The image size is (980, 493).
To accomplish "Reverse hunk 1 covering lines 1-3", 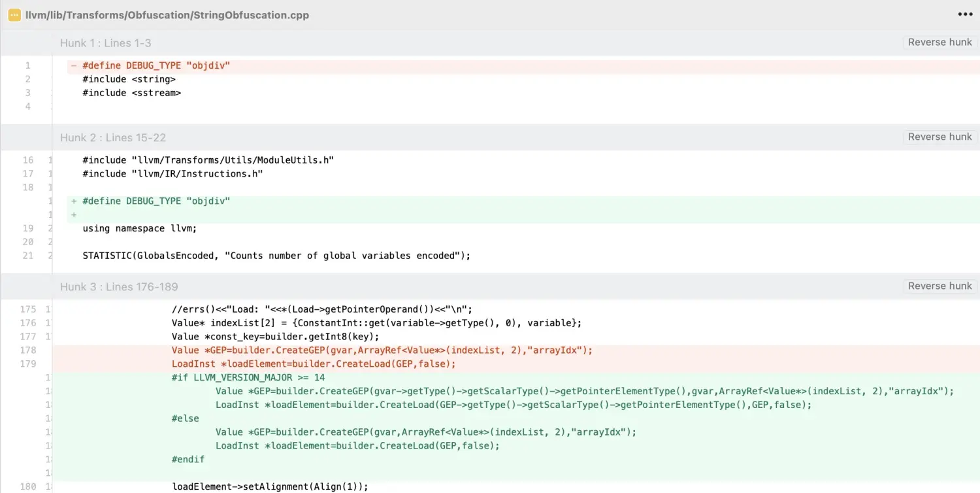I will coord(939,42).
